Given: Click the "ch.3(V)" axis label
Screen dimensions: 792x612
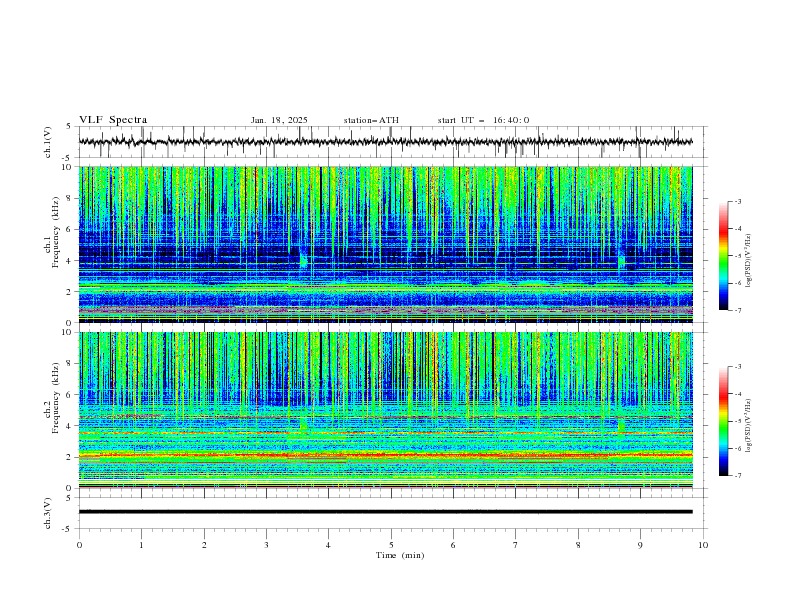Looking at the screenshot, I should coord(48,513).
